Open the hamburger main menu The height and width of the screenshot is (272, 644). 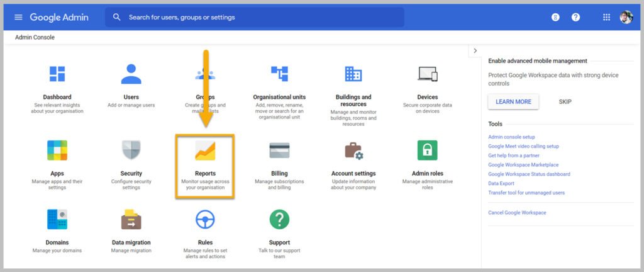(18, 17)
